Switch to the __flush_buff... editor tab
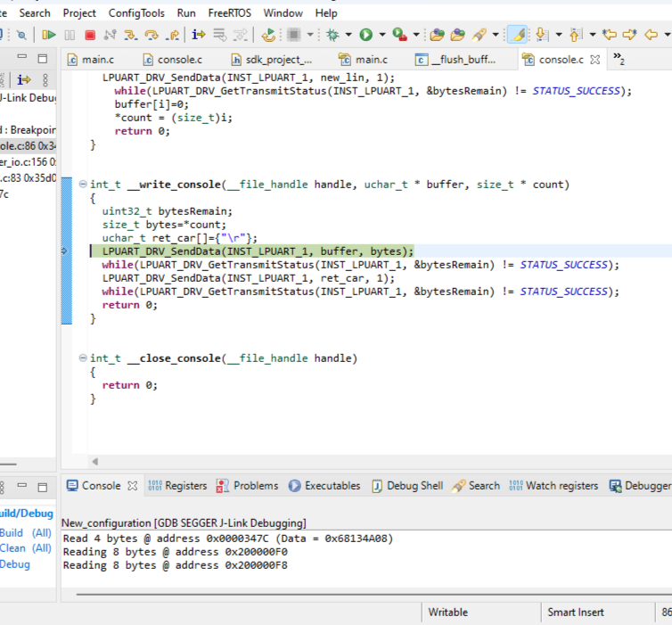The image size is (672, 625). point(456,60)
